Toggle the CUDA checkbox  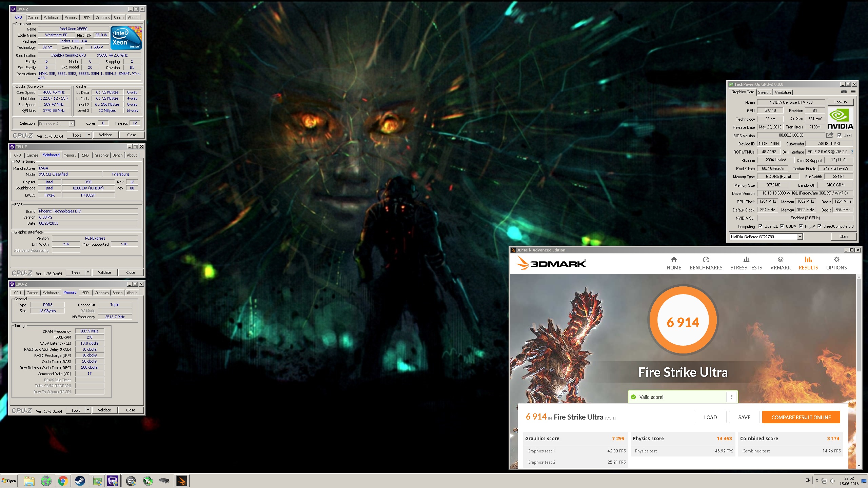click(782, 226)
